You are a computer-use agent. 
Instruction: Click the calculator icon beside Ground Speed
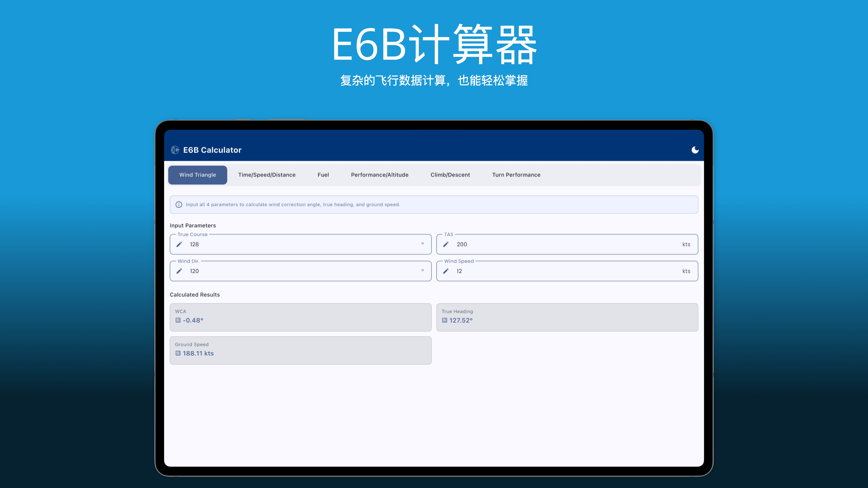[x=178, y=353]
